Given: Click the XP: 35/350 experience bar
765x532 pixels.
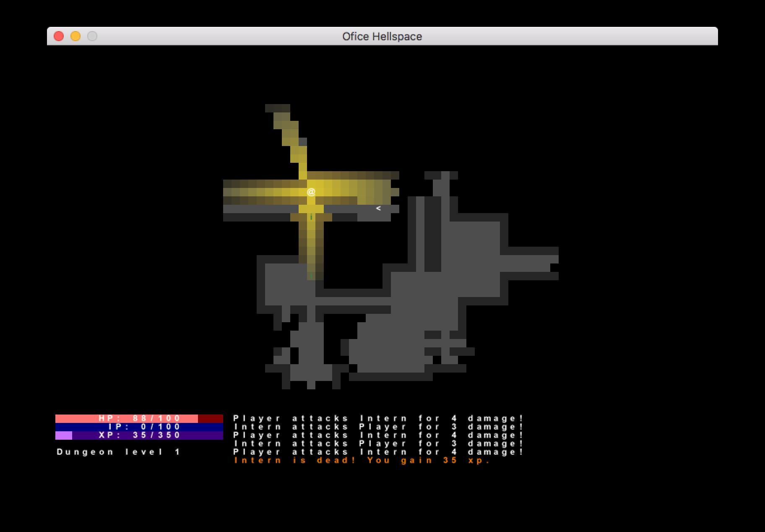Looking at the screenshot, I should click(139, 435).
